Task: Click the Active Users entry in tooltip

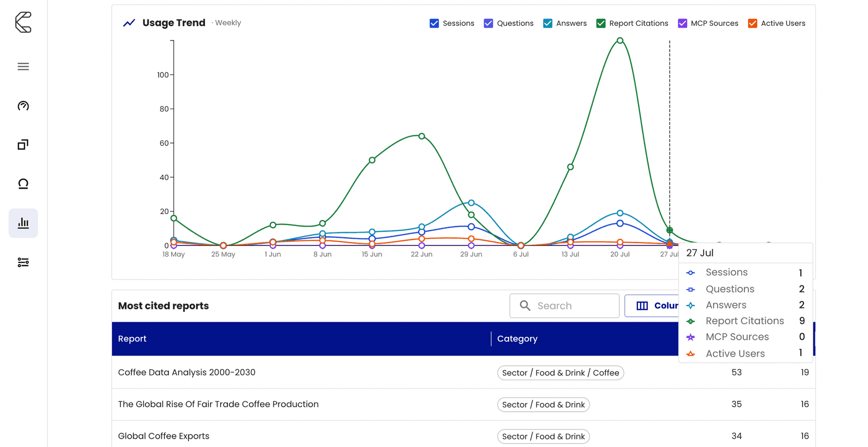Action: point(746,354)
